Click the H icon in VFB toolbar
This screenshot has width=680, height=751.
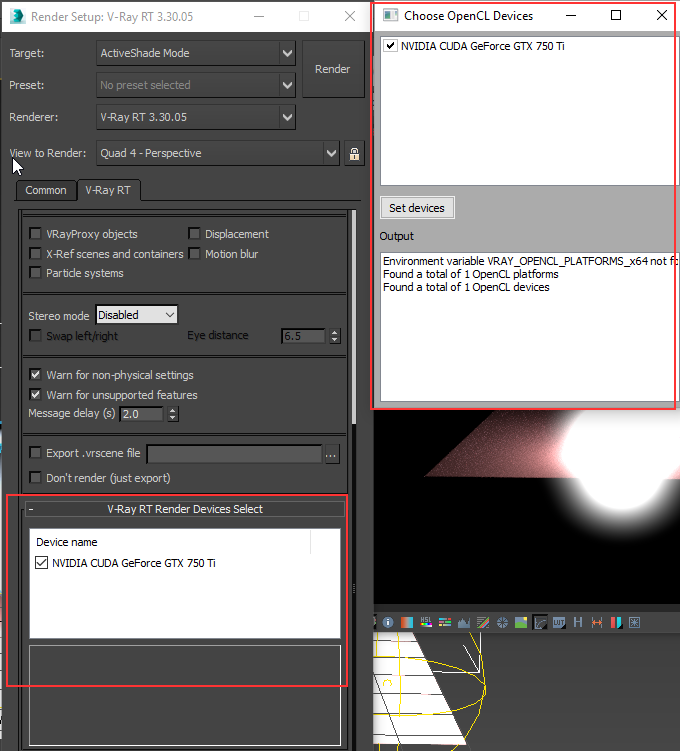[x=578, y=622]
